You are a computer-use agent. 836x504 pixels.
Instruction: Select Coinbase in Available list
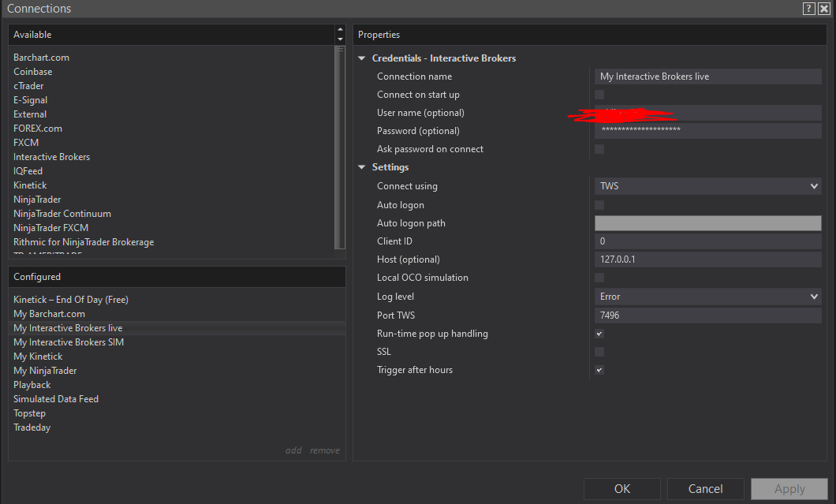(x=32, y=72)
